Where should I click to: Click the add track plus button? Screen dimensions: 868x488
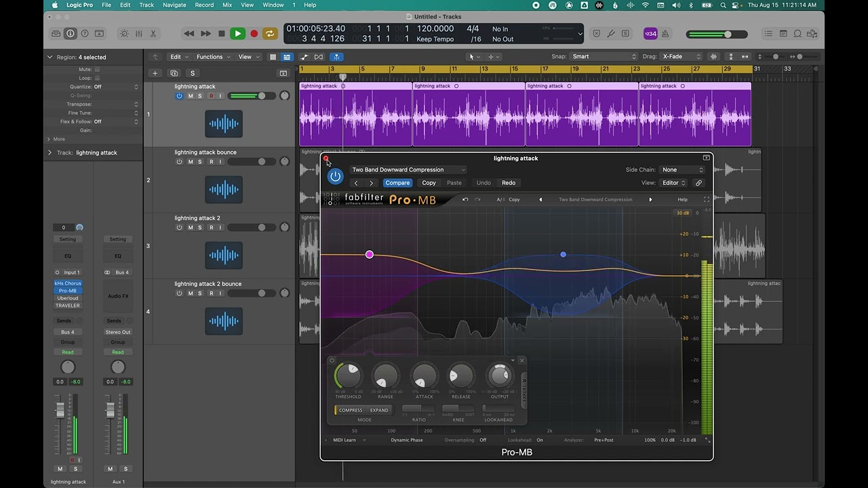tap(155, 73)
